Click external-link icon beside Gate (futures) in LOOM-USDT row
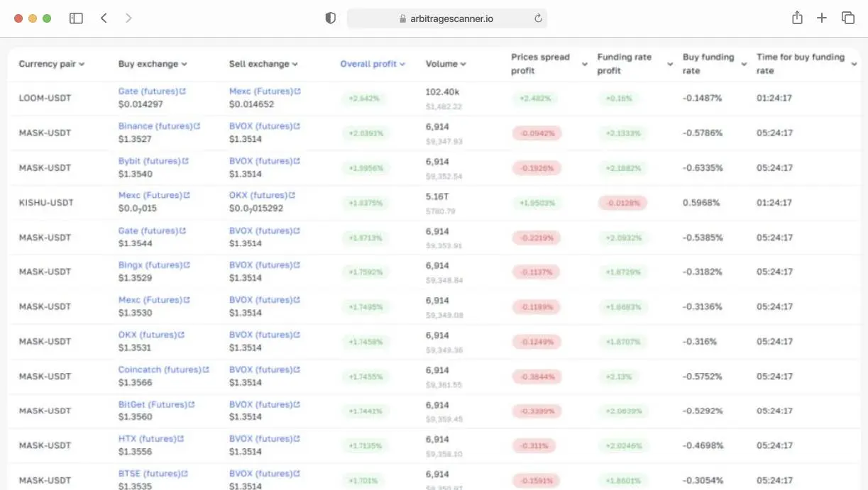The image size is (868, 490). coord(183,91)
